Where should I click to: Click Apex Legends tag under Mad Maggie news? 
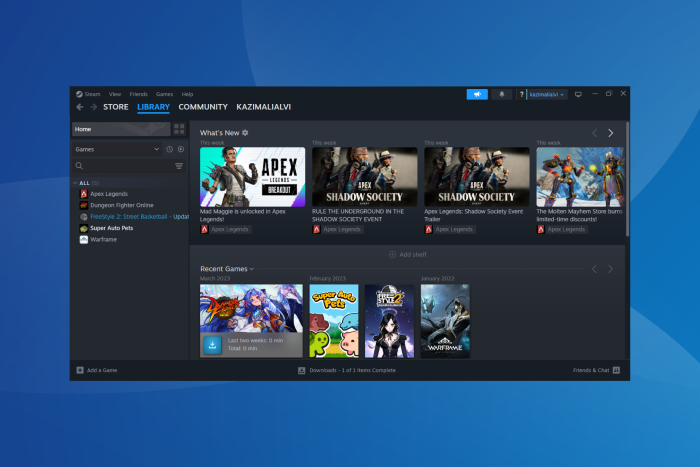pyautogui.click(x=225, y=229)
